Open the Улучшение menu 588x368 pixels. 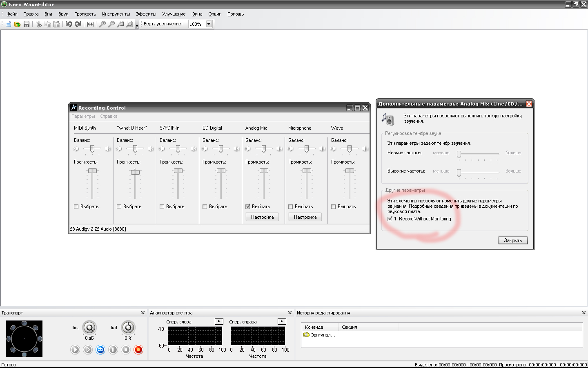click(174, 14)
